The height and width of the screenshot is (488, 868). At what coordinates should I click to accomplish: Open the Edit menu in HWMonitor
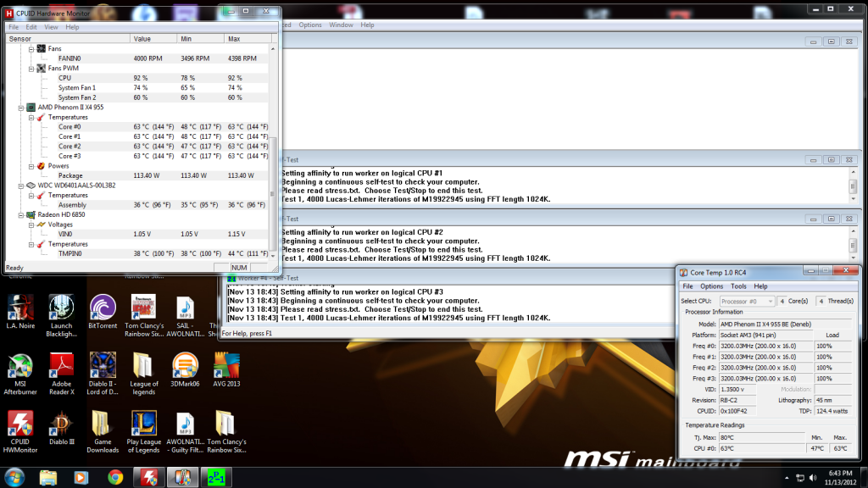(x=31, y=27)
